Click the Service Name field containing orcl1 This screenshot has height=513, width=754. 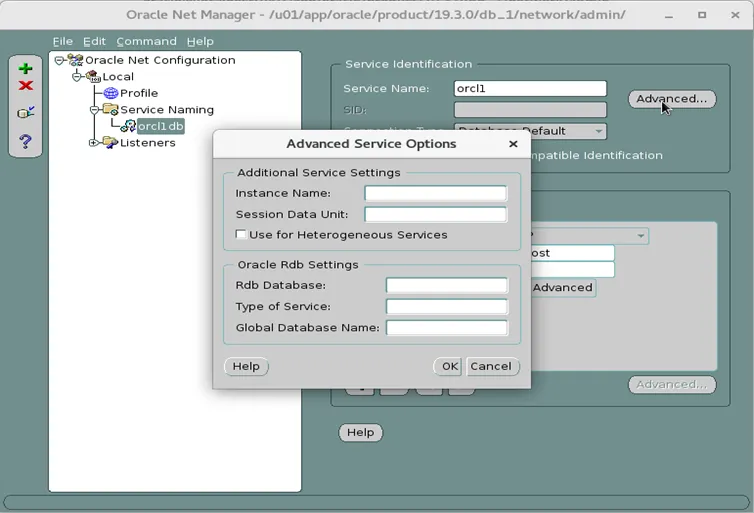(530, 88)
